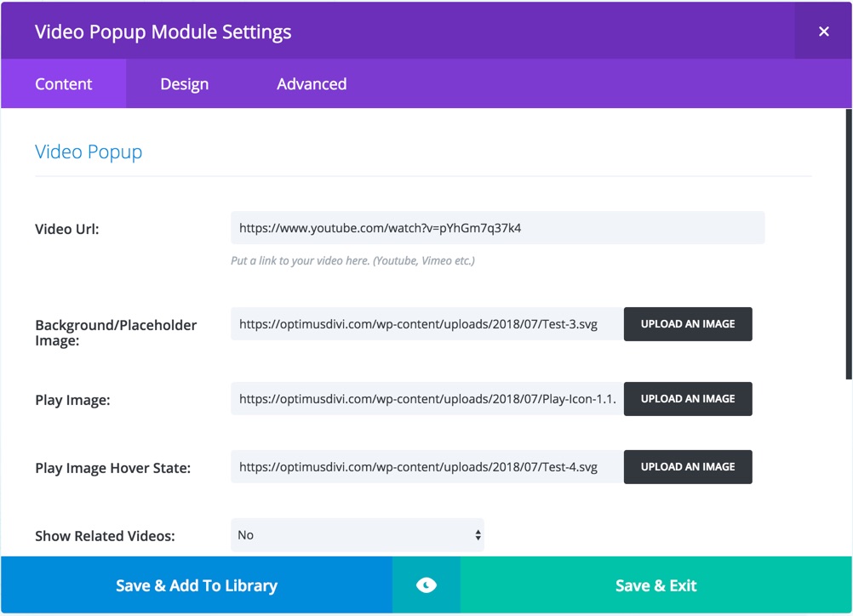Viewport: 853px width, 616px height.
Task: Switch to the Advanced tab
Action: point(312,83)
